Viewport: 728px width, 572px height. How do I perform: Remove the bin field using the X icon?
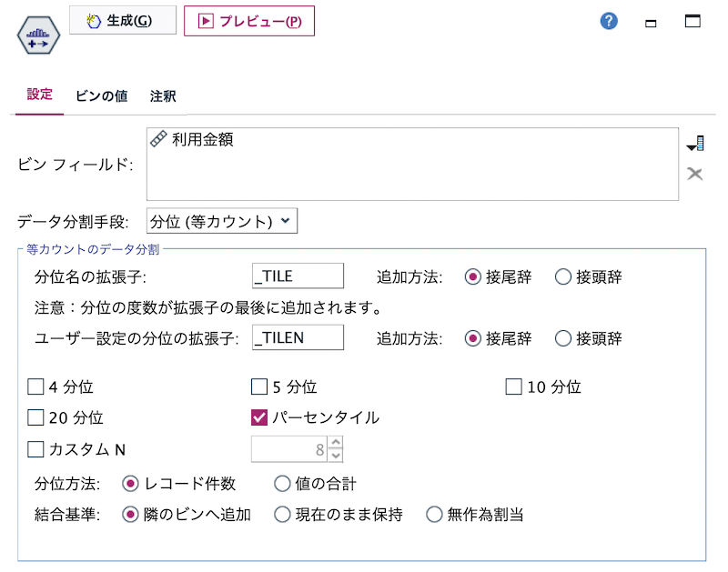[x=694, y=173]
